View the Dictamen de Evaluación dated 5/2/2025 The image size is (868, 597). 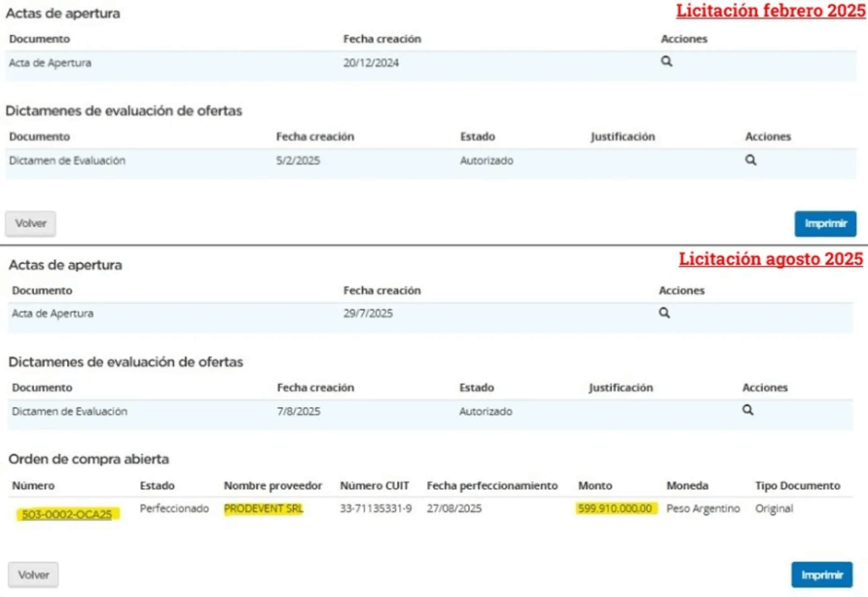[x=750, y=160]
